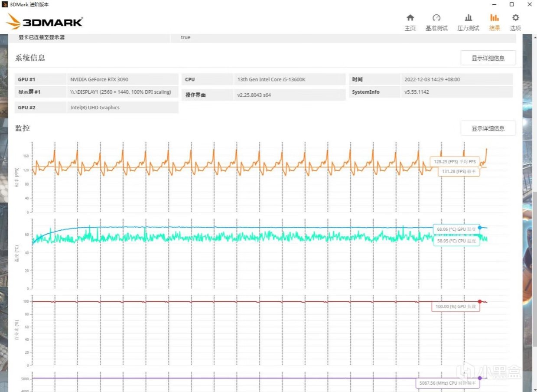Screen dimensions: 537x392
Task: Show detailed info for 监控 section
Action: (x=488, y=128)
